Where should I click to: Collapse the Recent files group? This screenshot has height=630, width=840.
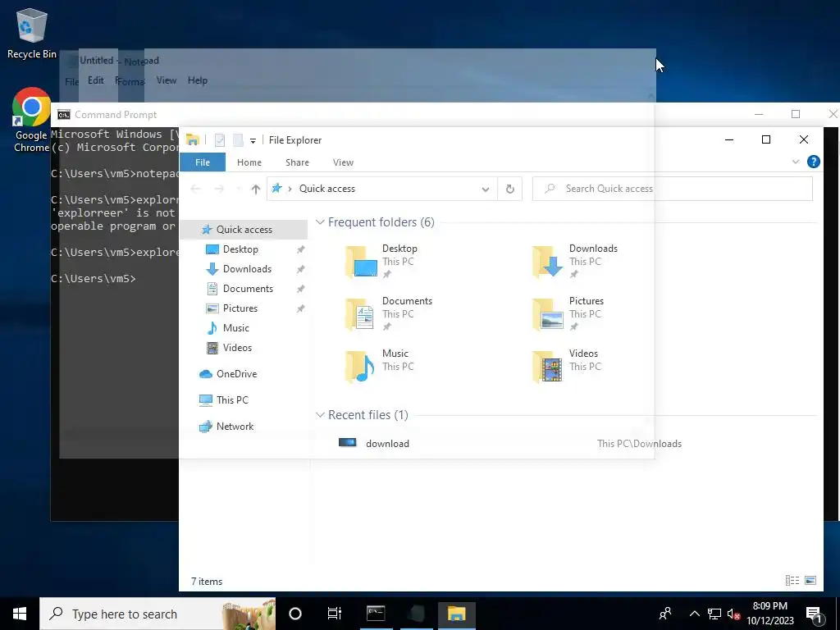coord(320,414)
